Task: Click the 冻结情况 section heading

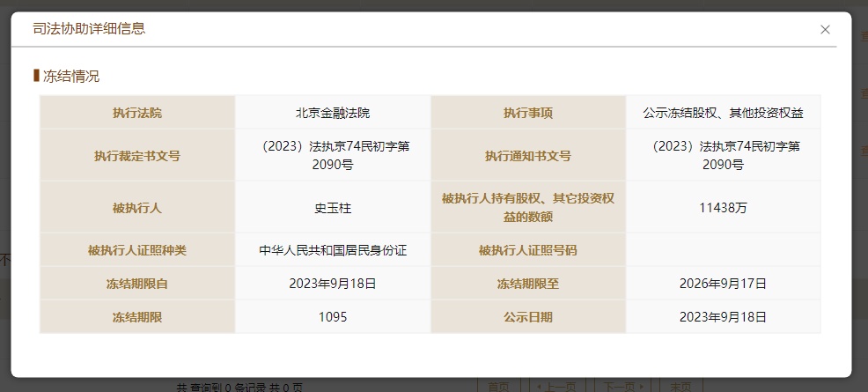Action: click(x=70, y=77)
